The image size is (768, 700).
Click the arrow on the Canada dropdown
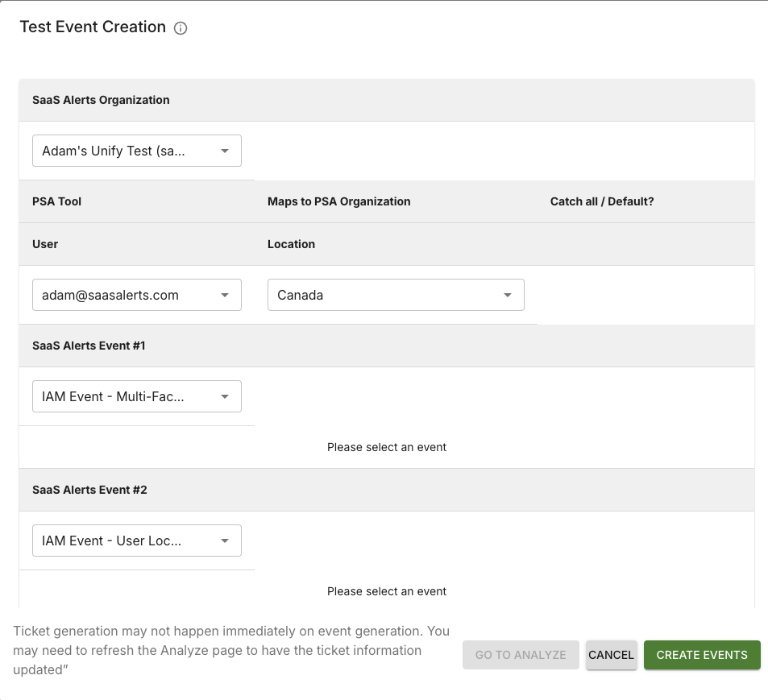click(508, 295)
